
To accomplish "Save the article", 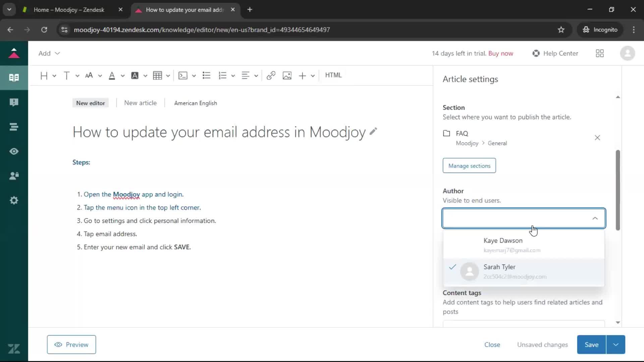I will tap(592, 345).
